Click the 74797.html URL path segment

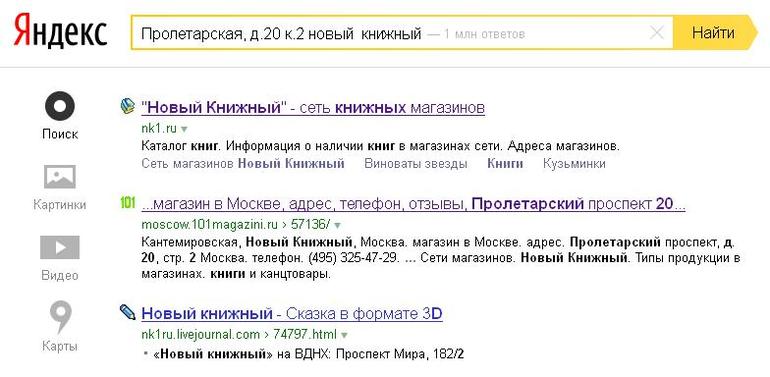coord(304,335)
